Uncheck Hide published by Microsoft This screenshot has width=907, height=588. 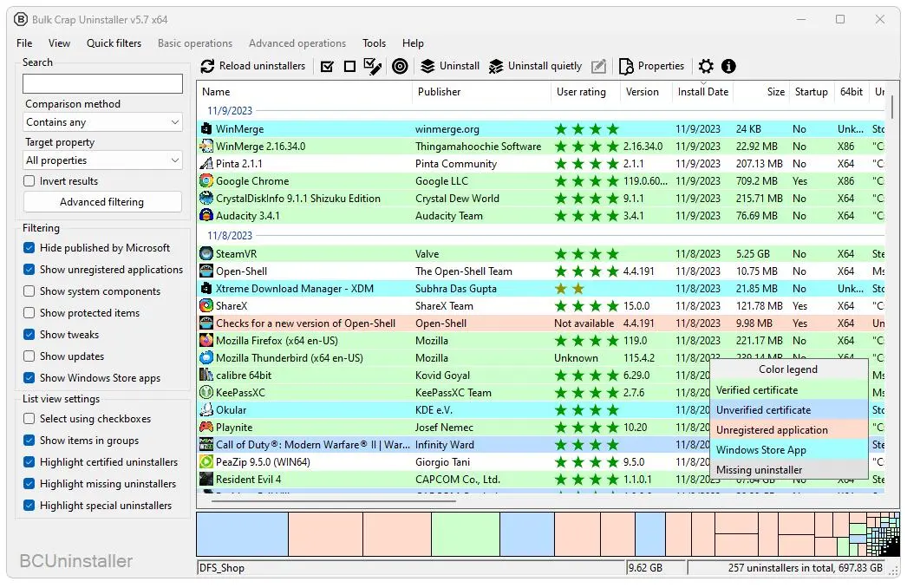pyautogui.click(x=29, y=248)
